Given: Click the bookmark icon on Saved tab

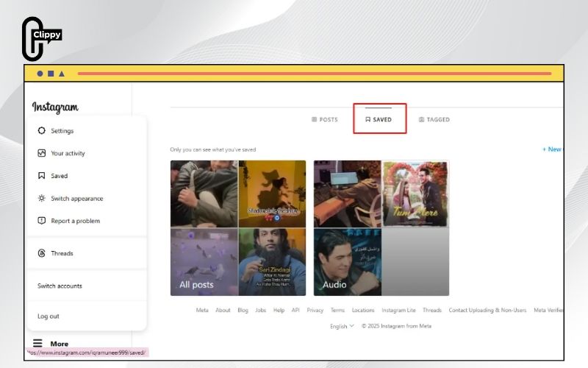Looking at the screenshot, I should 368,119.
